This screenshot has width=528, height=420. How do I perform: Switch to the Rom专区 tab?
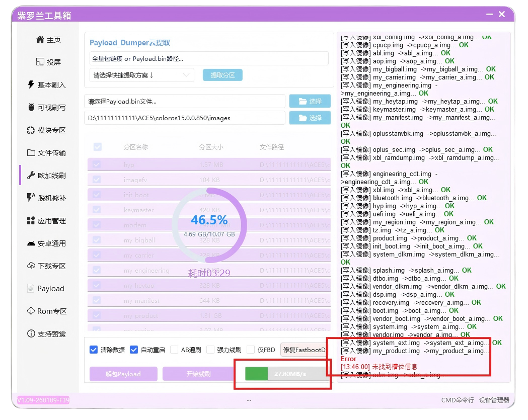[x=47, y=311]
